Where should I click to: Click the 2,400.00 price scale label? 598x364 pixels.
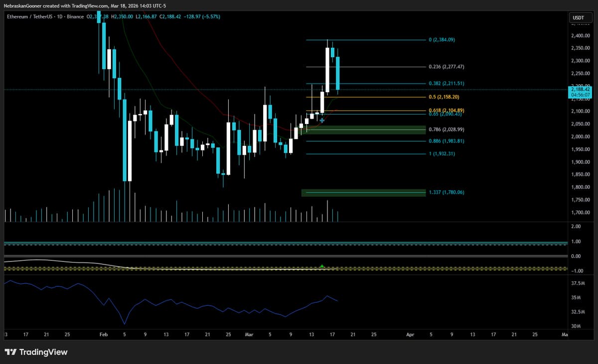pyautogui.click(x=579, y=36)
